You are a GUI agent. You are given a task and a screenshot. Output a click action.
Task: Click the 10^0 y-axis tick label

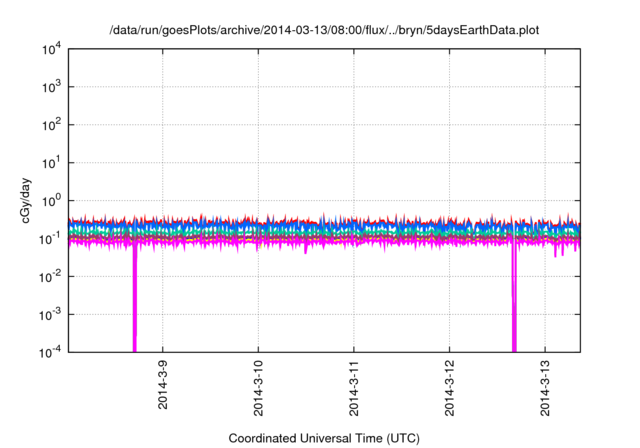click(52, 201)
